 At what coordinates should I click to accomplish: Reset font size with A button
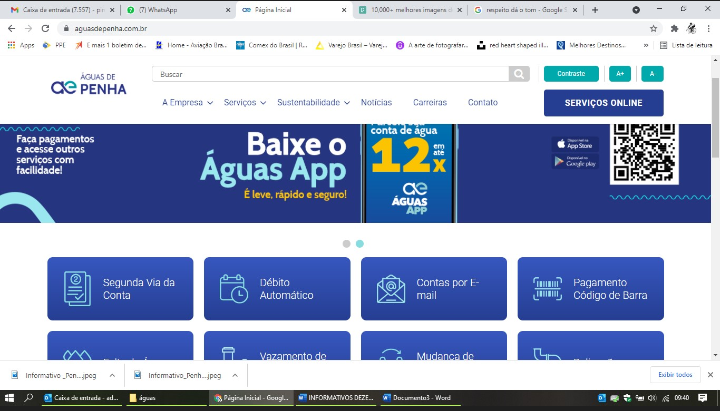pos(652,74)
